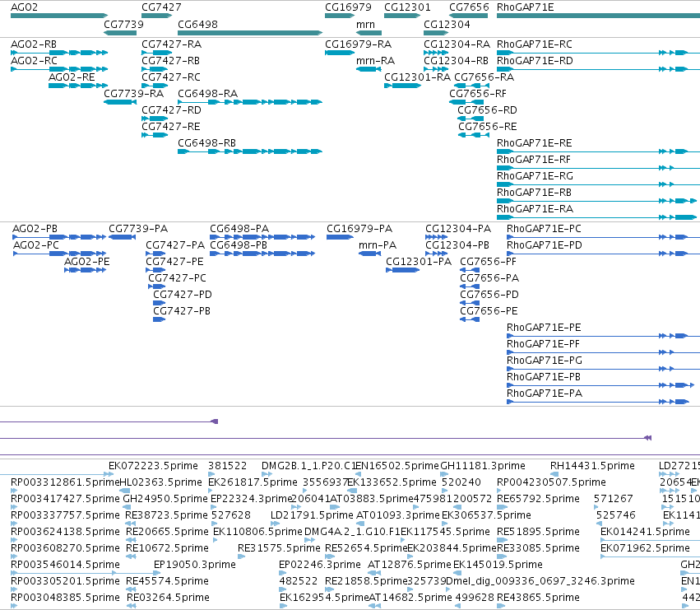Click transcript CG6498-RB
Viewport: 700px width, 610px height.
[x=206, y=143]
